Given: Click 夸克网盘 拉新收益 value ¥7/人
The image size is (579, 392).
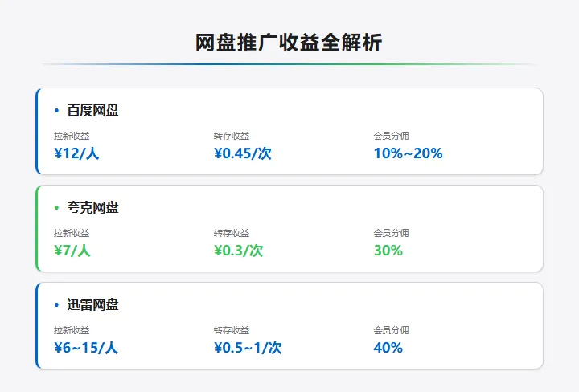Looking at the screenshot, I should click(72, 251).
